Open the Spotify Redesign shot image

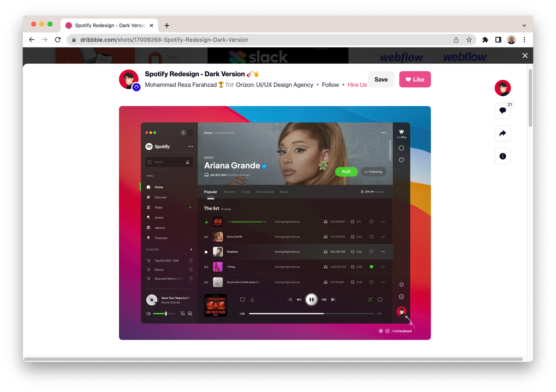tap(275, 223)
